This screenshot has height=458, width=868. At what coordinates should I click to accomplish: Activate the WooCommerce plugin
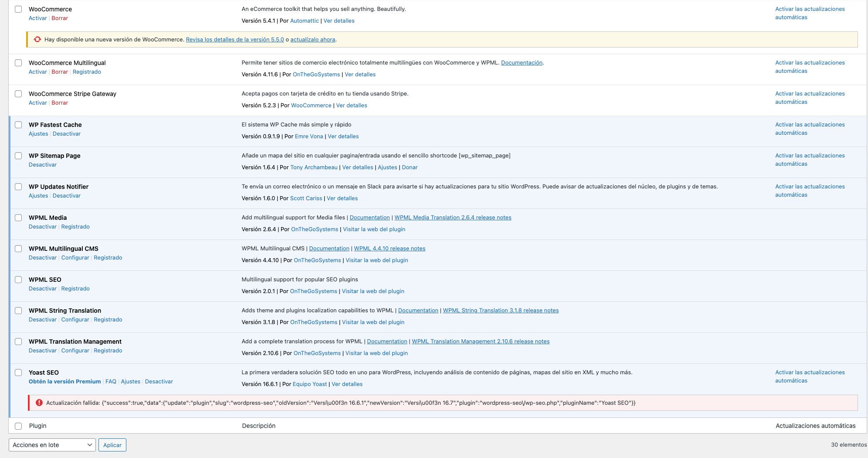(37, 18)
